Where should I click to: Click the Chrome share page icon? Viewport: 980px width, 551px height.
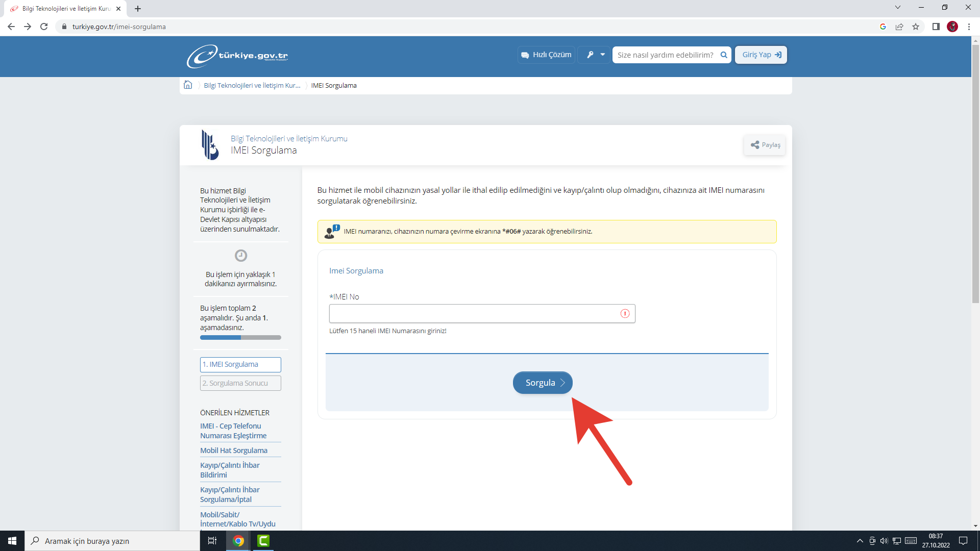click(x=899, y=27)
